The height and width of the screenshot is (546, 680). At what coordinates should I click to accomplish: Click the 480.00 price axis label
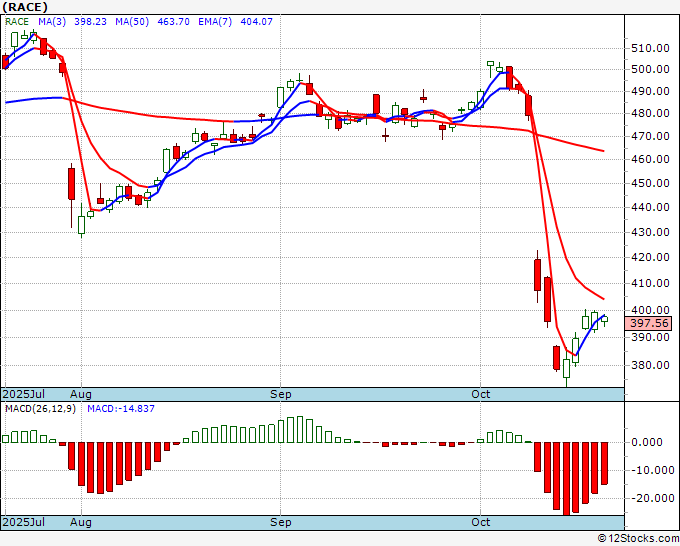tap(650, 114)
